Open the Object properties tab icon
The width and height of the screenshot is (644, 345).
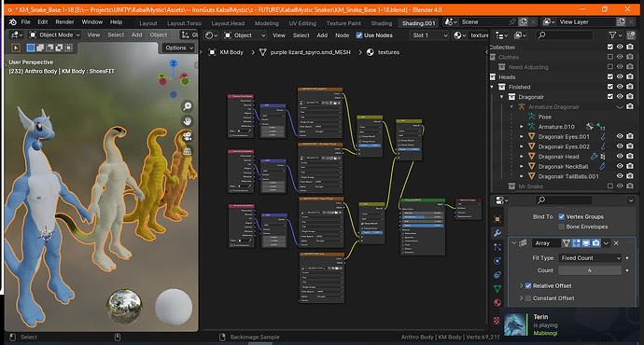[x=497, y=219]
